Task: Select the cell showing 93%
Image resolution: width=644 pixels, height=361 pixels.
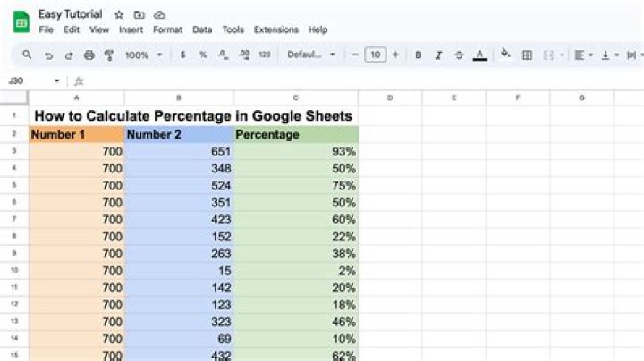Action: (296, 151)
